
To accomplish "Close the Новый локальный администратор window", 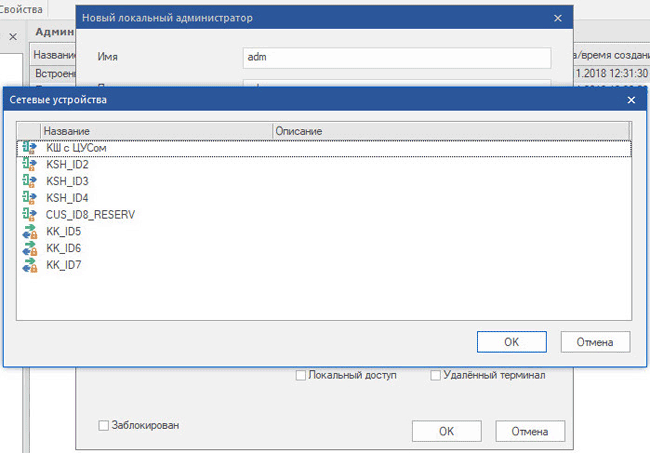I will coord(558,18).
